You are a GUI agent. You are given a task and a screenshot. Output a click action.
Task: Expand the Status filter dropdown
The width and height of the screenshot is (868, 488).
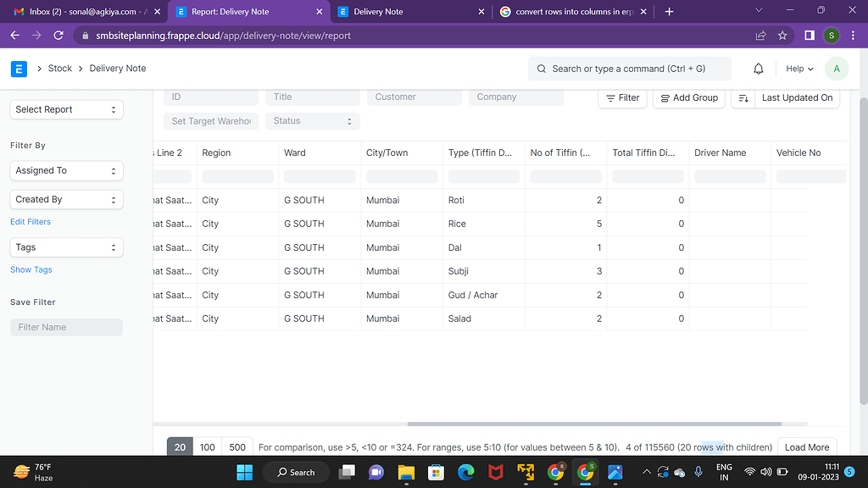(312, 121)
